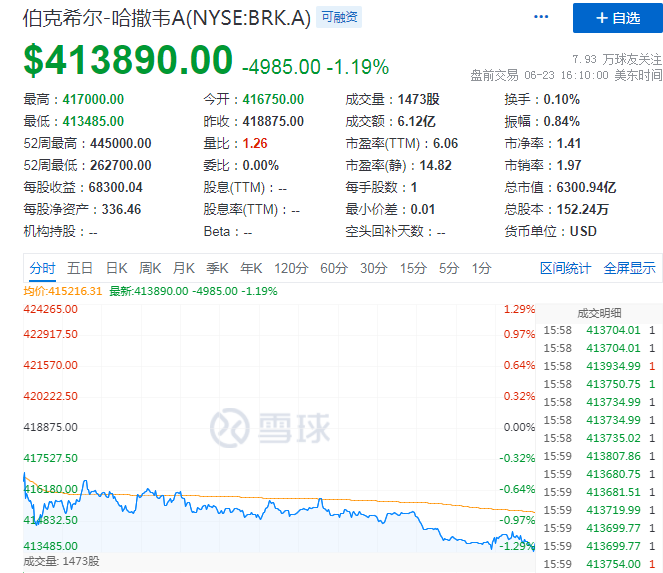Select the 分时 chart tab
Image resolution: width=663 pixels, height=573 pixels.
point(42,268)
